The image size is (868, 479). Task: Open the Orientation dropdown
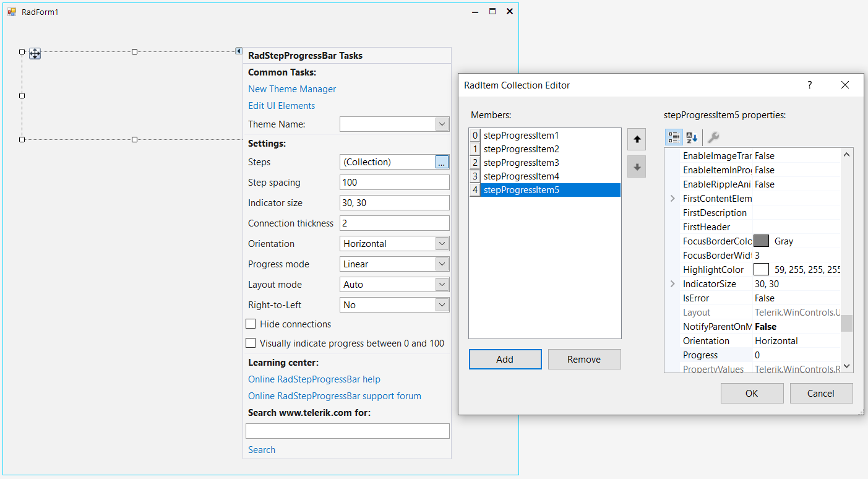pyautogui.click(x=442, y=243)
